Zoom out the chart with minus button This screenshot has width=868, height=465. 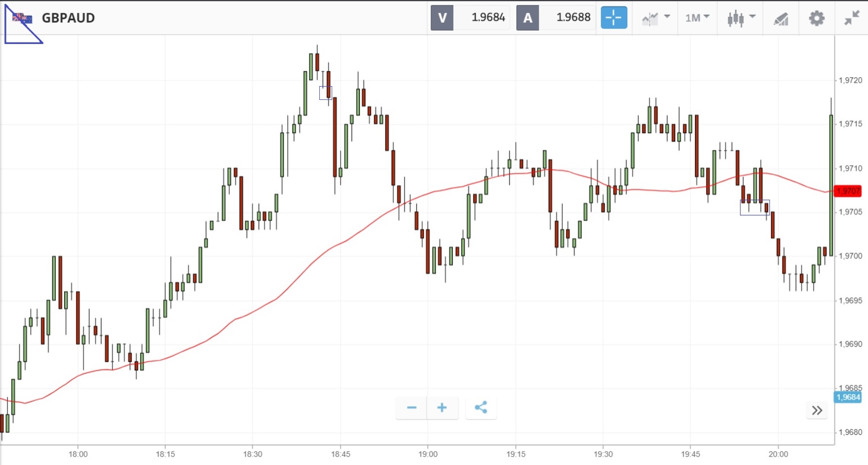tap(411, 408)
